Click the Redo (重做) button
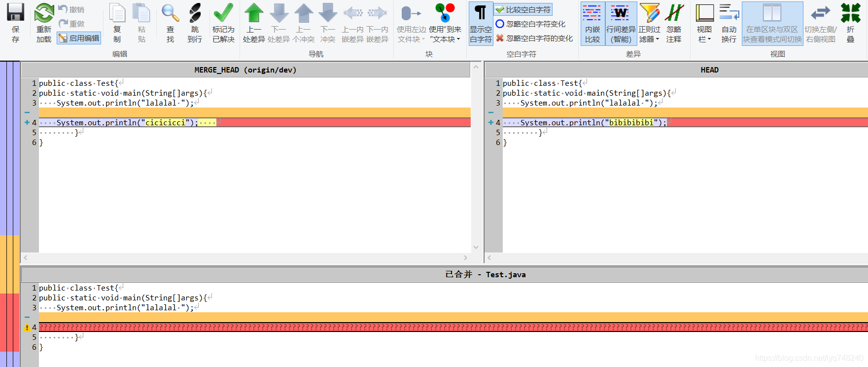Screen dimensions: 868x367 [x=71, y=24]
